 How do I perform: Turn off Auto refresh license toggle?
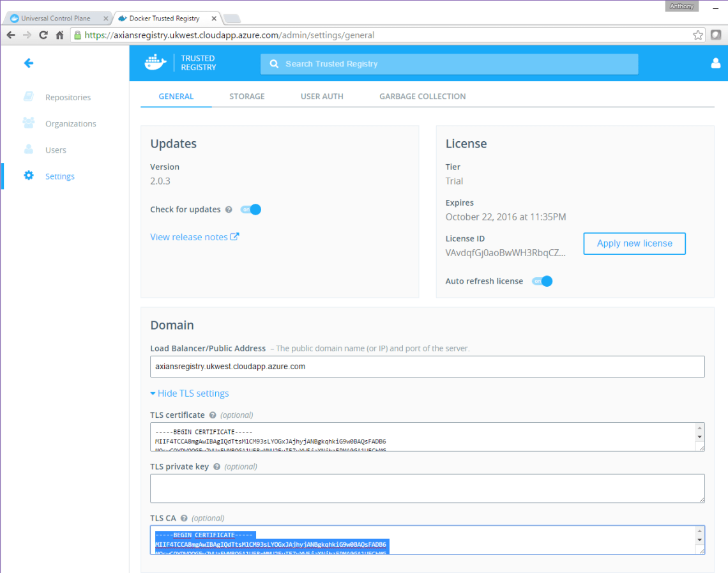pyautogui.click(x=542, y=281)
